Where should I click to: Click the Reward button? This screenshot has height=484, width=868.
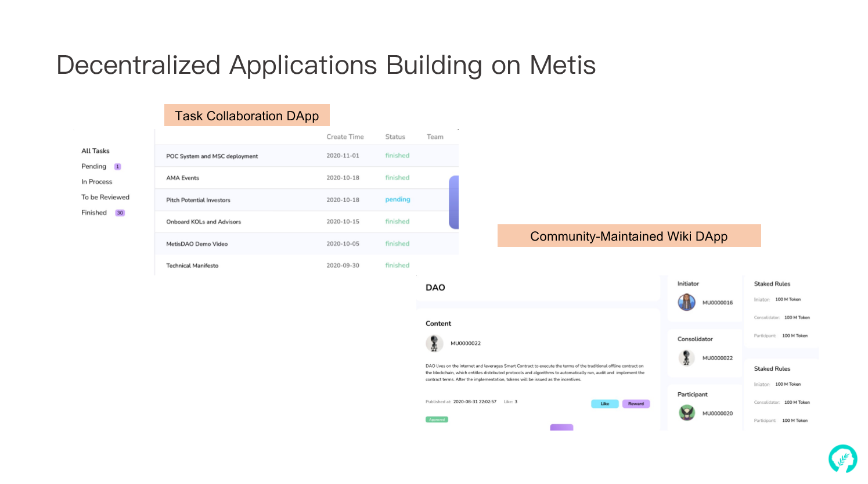click(x=636, y=404)
